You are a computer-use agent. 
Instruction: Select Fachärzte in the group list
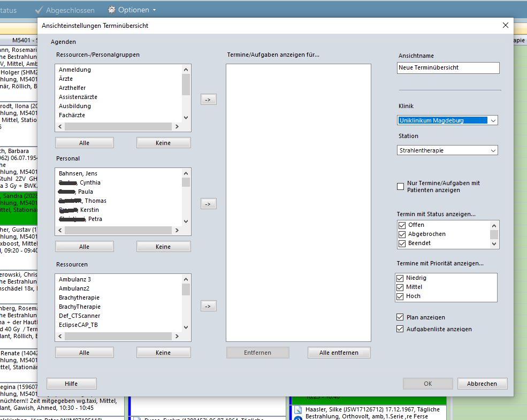click(x=72, y=115)
